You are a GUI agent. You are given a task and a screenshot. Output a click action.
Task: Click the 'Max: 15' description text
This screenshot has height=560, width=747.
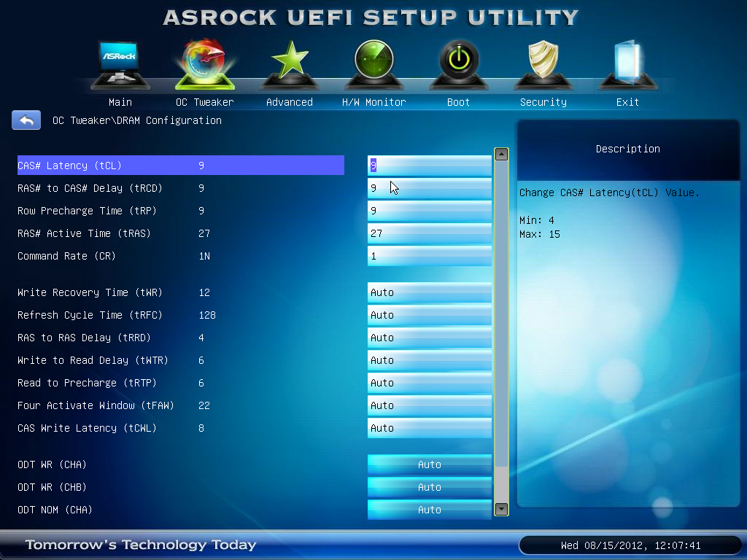pos(540,234)
